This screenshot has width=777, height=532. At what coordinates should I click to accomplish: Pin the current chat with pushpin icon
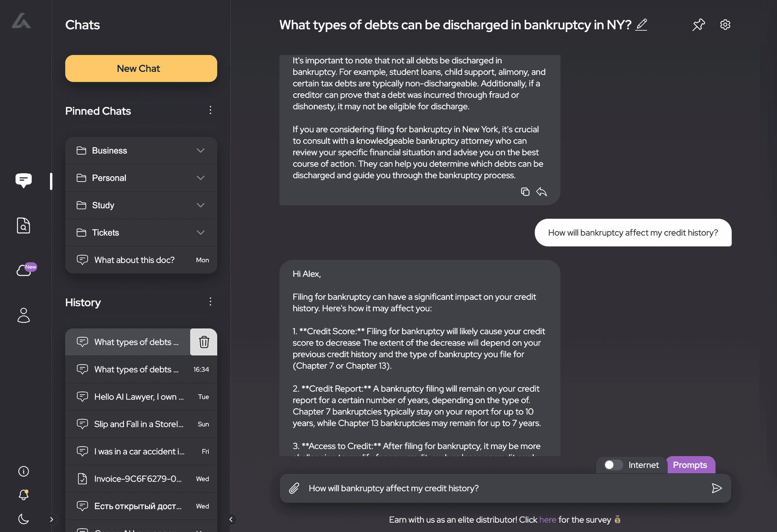698,25
